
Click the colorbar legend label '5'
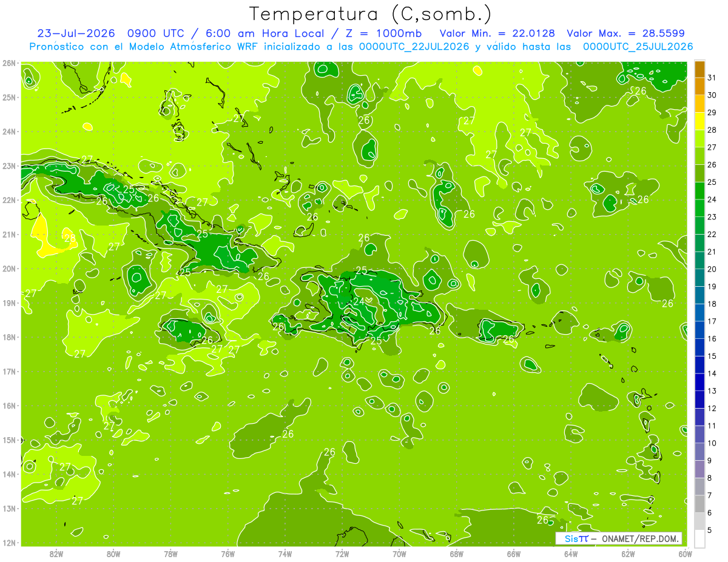[710, 530]
